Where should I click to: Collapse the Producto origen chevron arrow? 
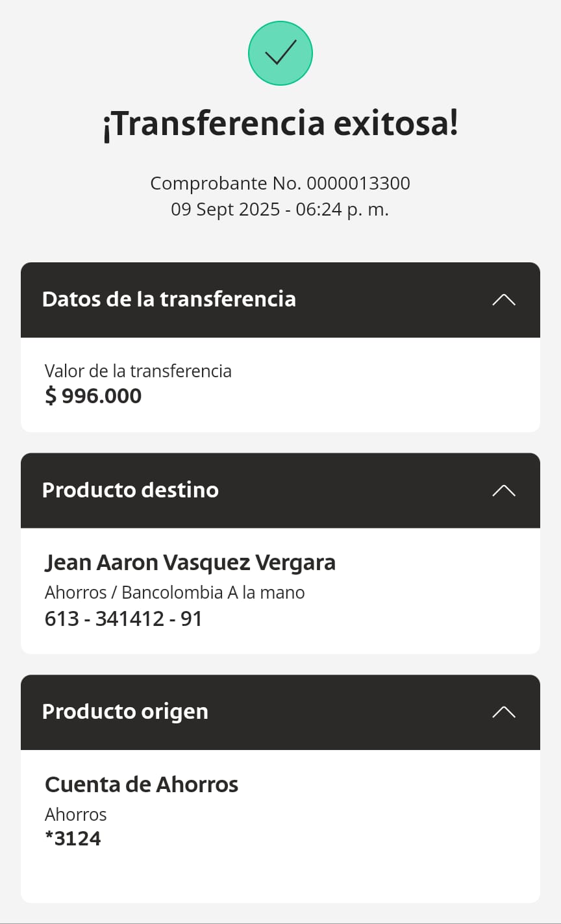click(504, 712)
